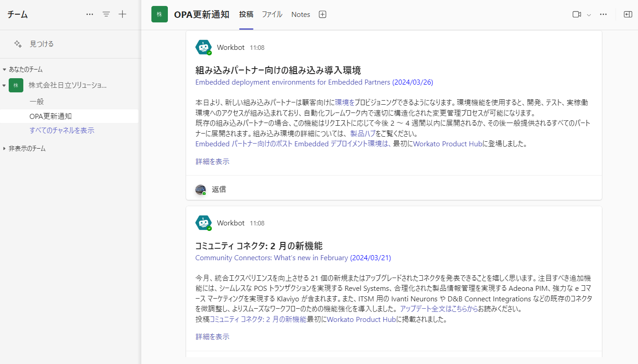Click 返信 to reply to first post

point(219,189)
